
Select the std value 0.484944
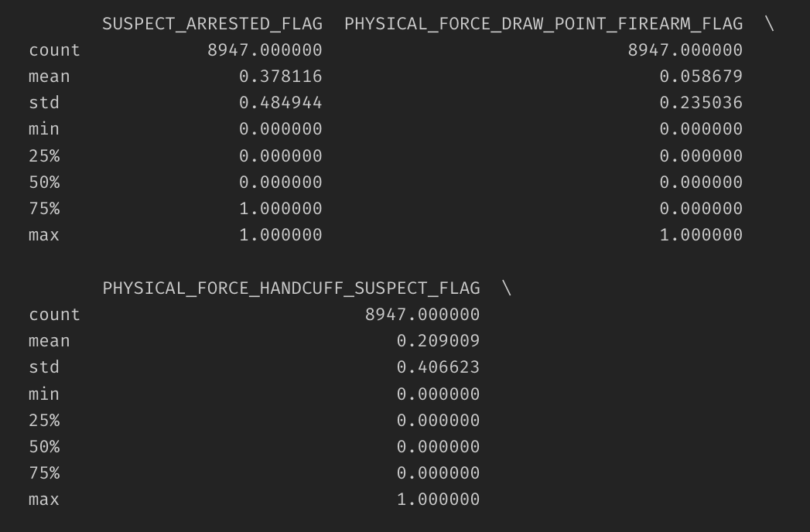tap(280, 103)
